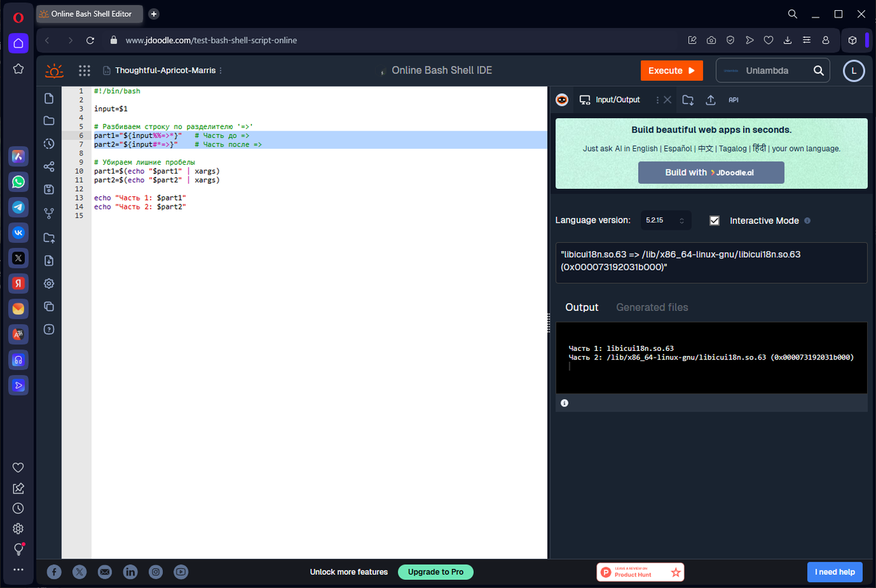Open mail icon in Opera sidebar
Image resolution: width=876 pixels, height=588 pixels.
pos(18,309)
